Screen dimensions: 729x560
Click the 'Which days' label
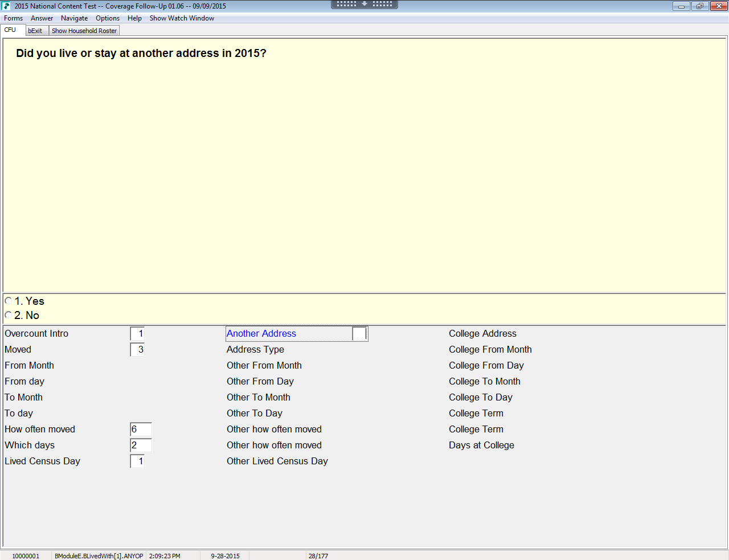click(30, 445)
